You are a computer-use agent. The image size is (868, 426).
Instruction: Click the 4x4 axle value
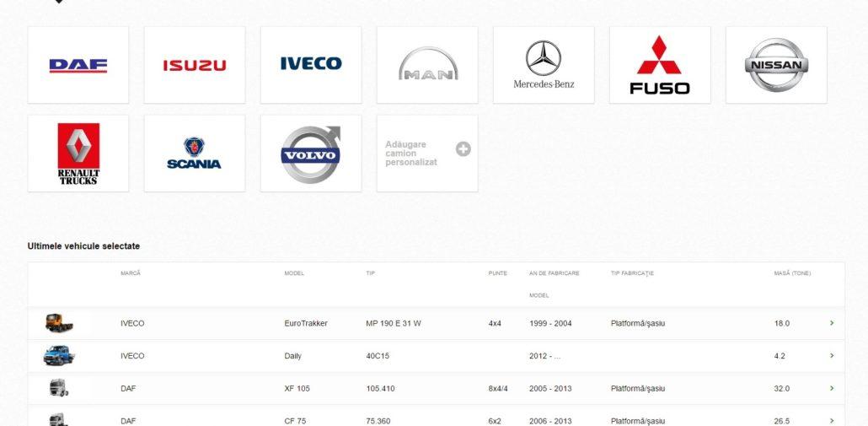(495, 324)
